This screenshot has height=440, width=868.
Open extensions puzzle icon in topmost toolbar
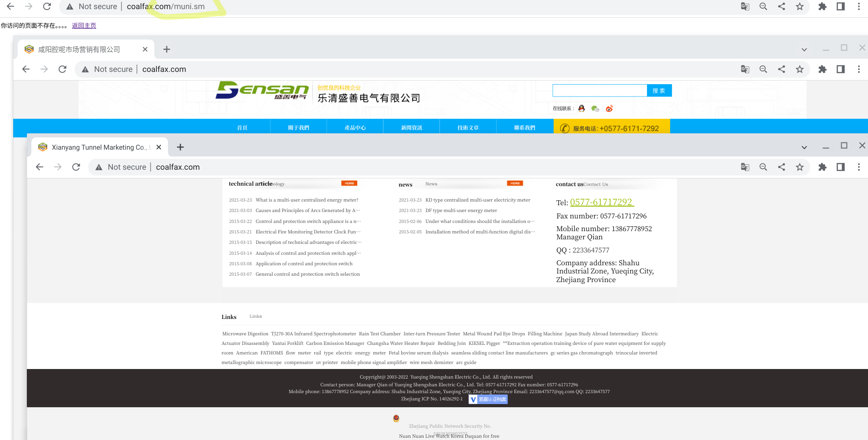click(x=823, y=6)
